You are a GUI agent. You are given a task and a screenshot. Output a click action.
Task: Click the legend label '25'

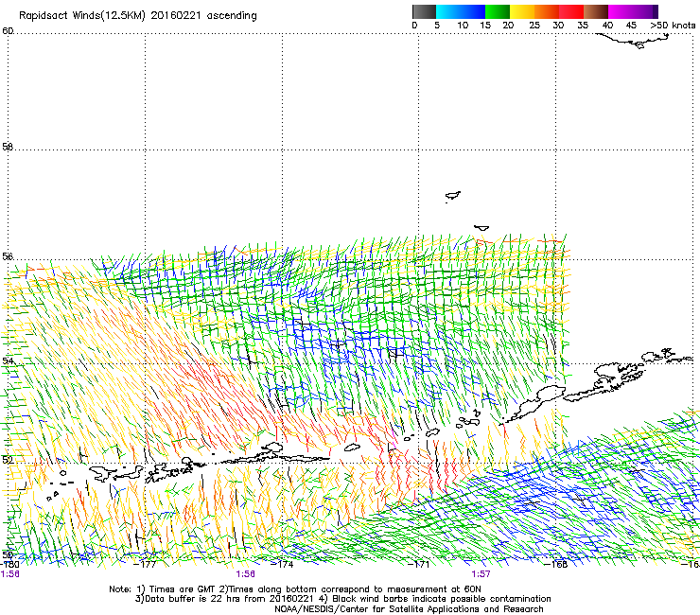click(x=534, y=26)
